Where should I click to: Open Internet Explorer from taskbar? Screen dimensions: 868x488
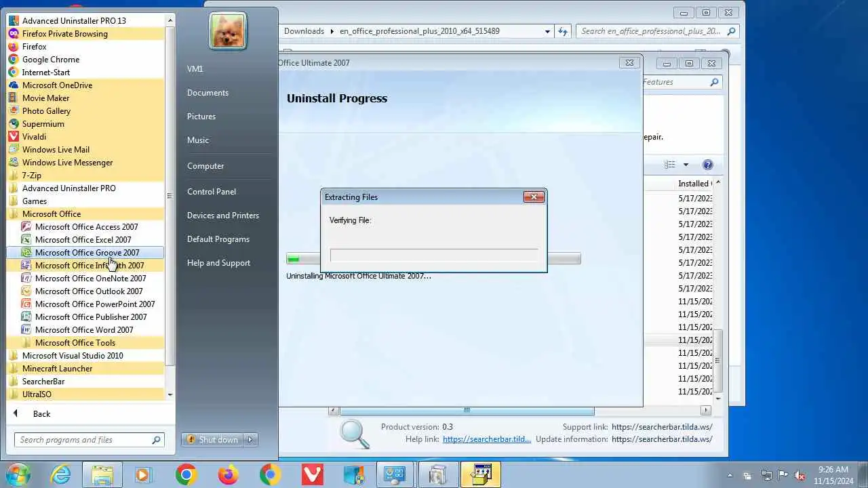[x=60, y=474]
